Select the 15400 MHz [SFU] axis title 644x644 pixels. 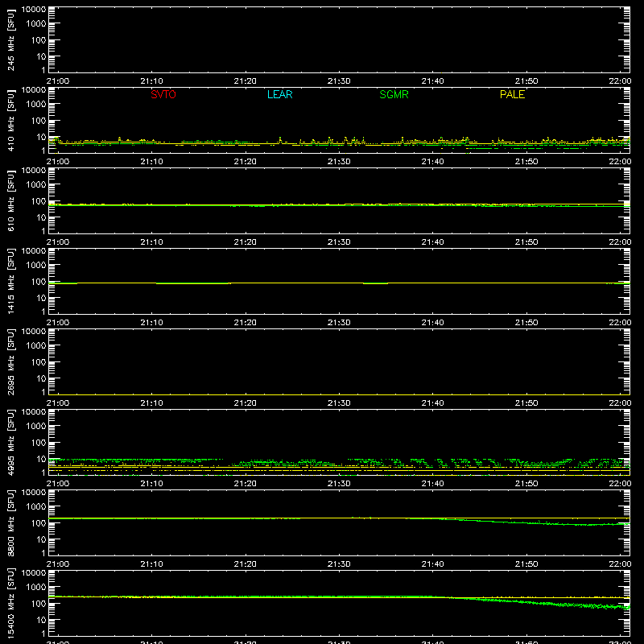[x=10, y=603]
